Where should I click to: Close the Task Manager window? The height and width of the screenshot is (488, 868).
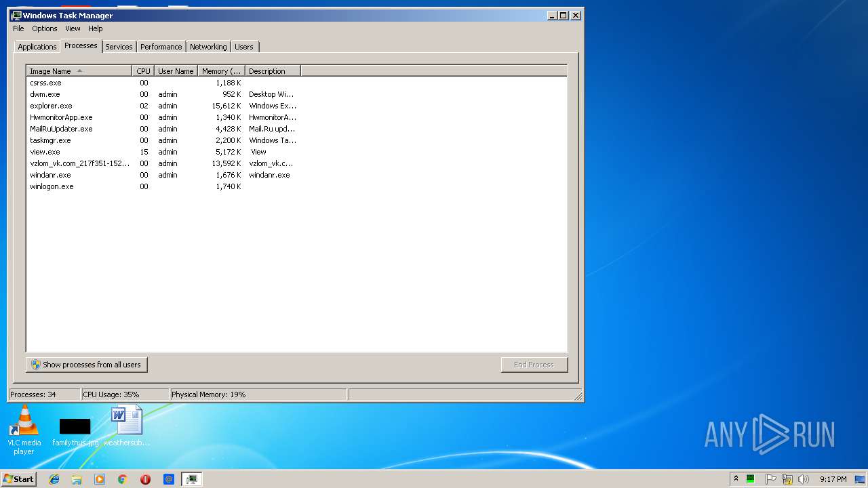575,15
